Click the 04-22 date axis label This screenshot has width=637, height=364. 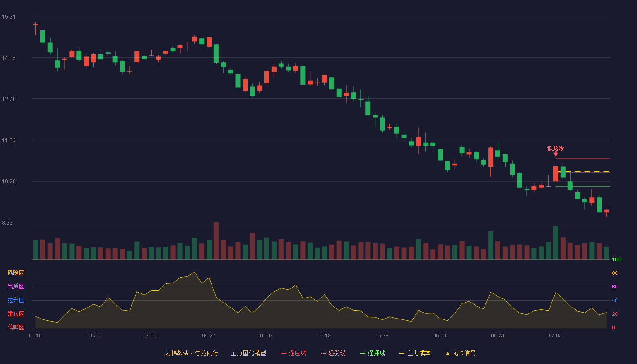[208, 335]
